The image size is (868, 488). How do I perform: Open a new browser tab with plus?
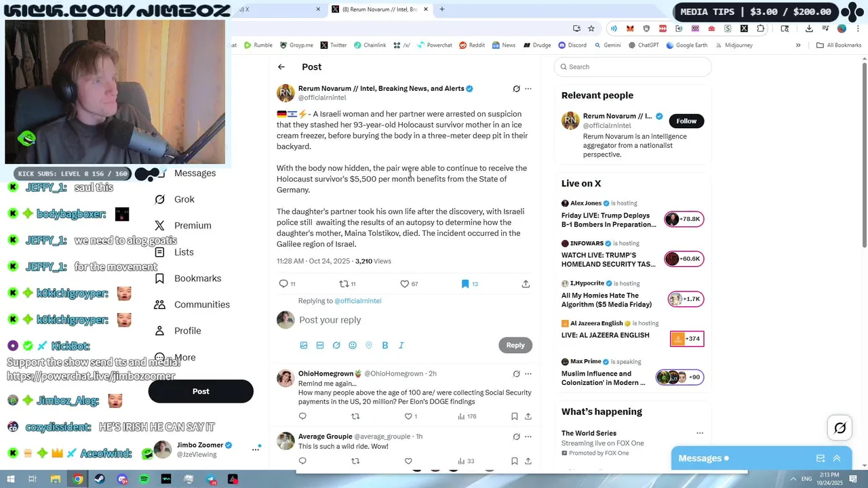[442, 9]
